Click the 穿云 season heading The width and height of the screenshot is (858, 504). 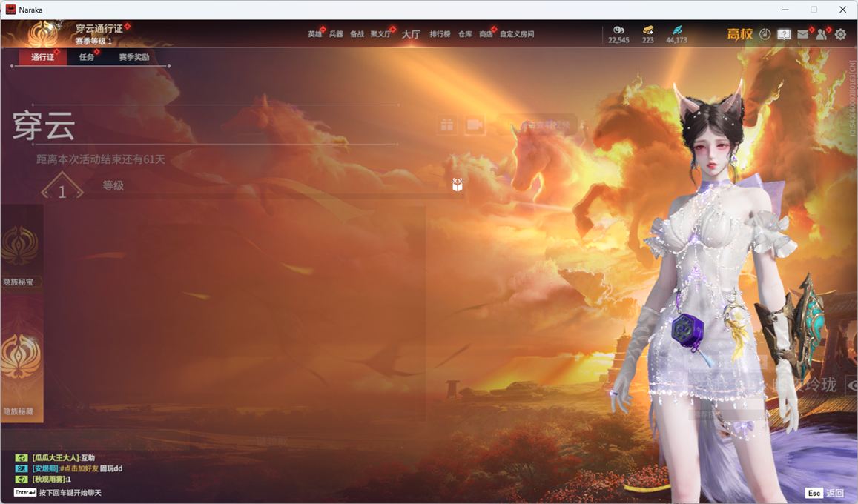point(44,125)
